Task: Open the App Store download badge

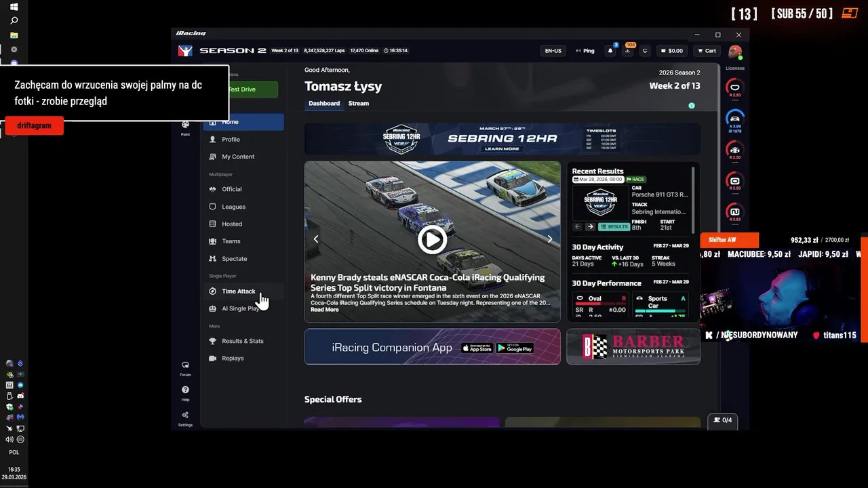Action: [477, 348]
